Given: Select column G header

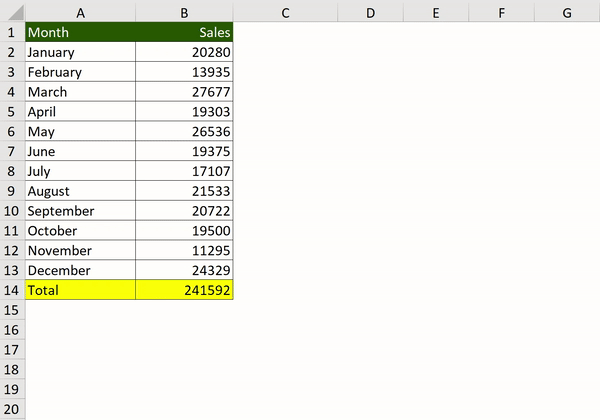Looking at the screenshot, I should (x=567, y=13).
